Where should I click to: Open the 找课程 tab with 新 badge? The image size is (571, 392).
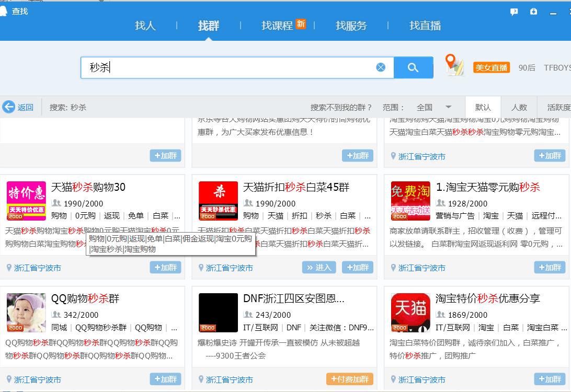pos(277,25)
